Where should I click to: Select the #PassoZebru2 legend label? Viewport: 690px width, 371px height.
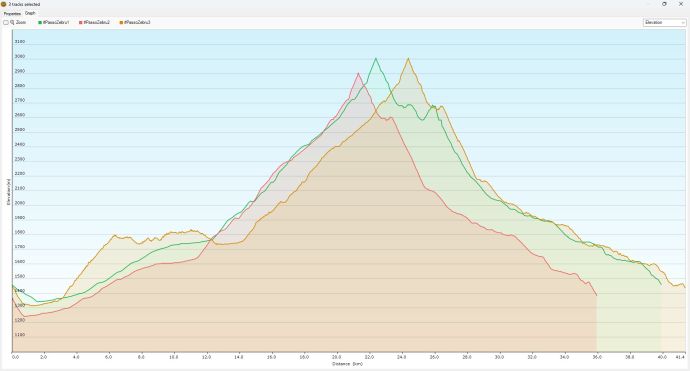[x=96, y=22]
